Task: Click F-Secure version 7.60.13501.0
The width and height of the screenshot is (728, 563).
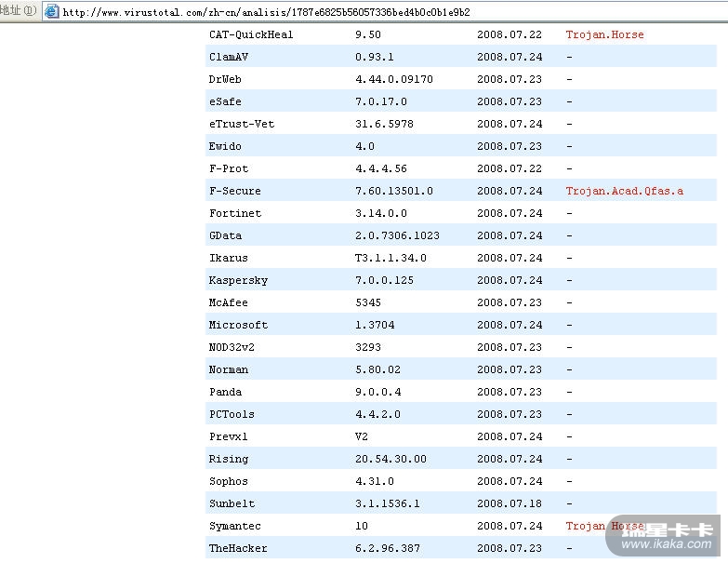Action: point(393,191)
